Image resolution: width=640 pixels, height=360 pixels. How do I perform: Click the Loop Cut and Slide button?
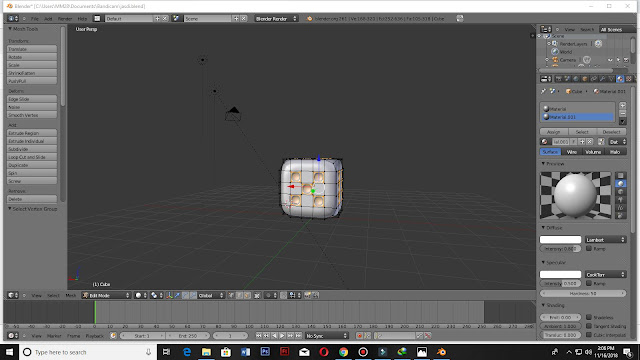pos(32,157)
